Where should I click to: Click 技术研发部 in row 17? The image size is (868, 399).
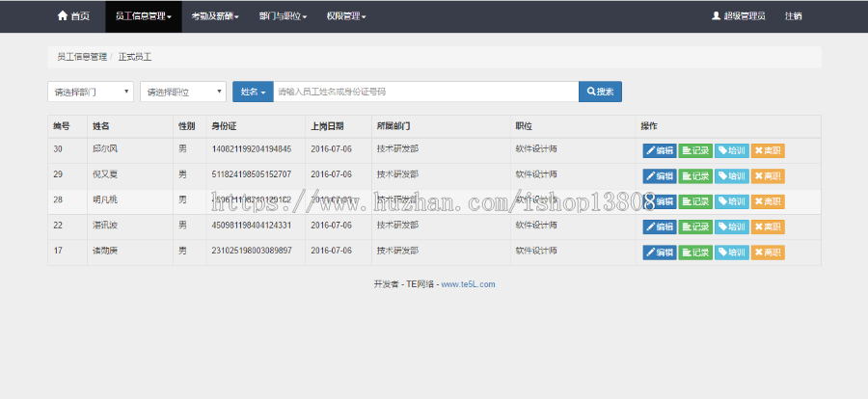[397, 251]
